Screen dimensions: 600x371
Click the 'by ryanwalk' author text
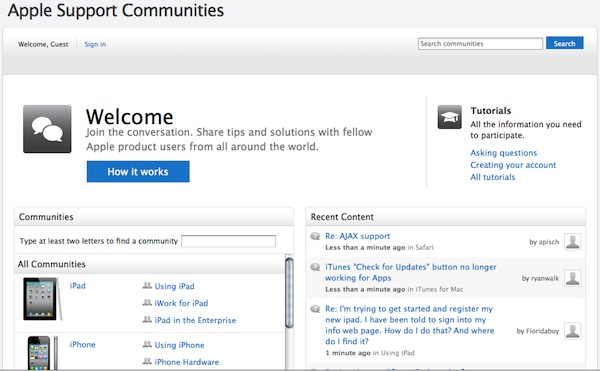pyautogui.click(x=540, y=278)
